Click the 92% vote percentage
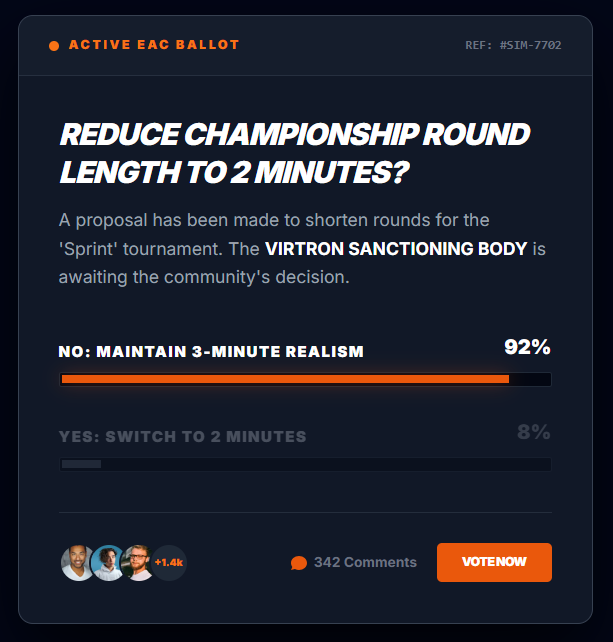The height and width of the screenshot is (642, 613). tap(527, 348)
